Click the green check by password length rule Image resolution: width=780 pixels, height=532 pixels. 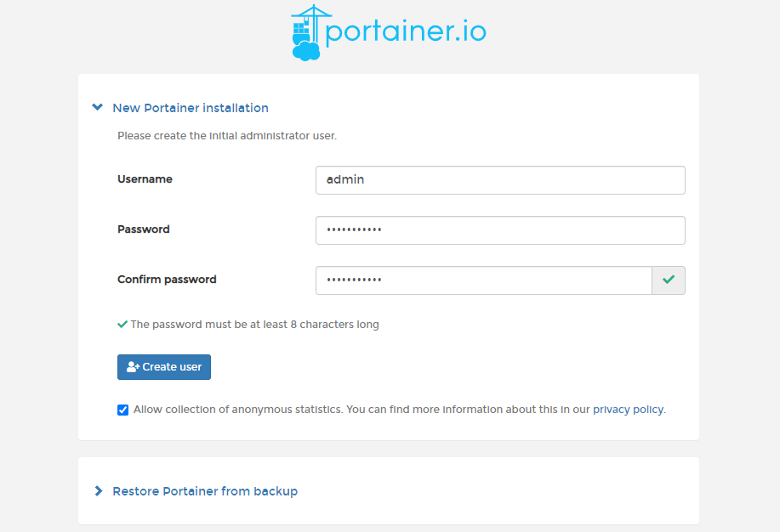(x=122, y=324)
